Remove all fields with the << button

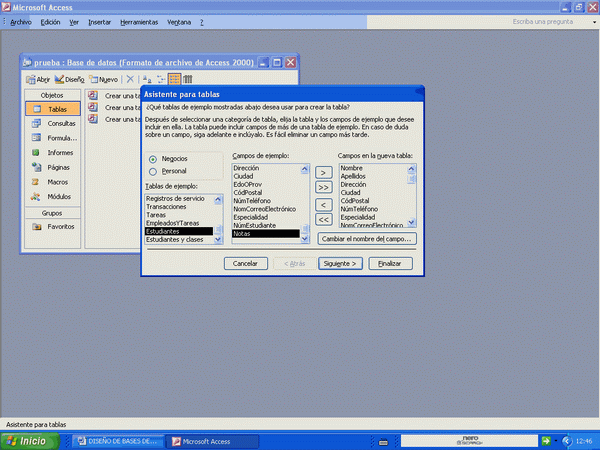[323, 220]
